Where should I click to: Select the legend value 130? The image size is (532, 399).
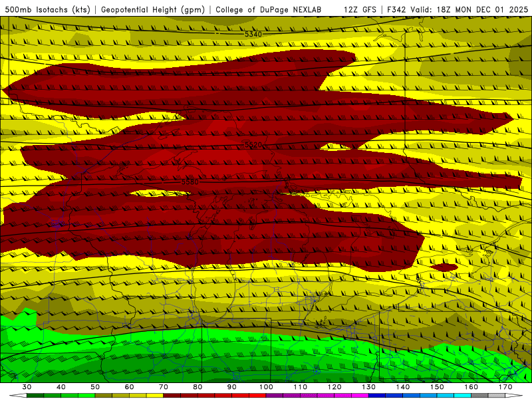click(369, 387)
